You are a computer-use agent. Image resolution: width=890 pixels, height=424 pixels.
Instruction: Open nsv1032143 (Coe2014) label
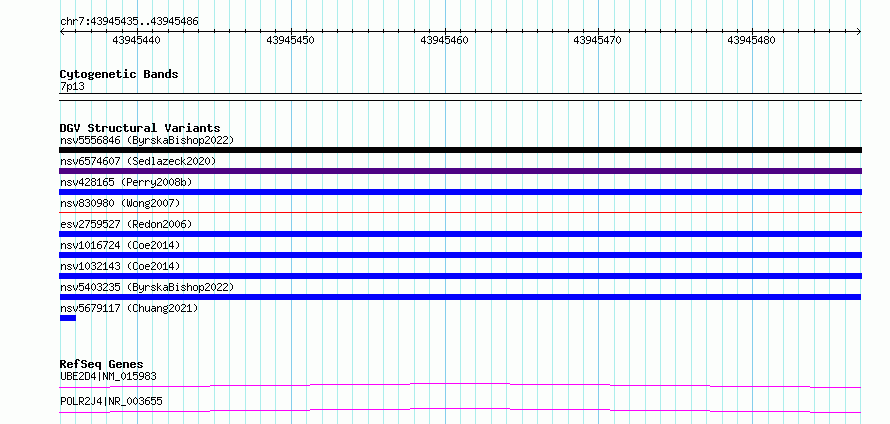tap(120, 266)
